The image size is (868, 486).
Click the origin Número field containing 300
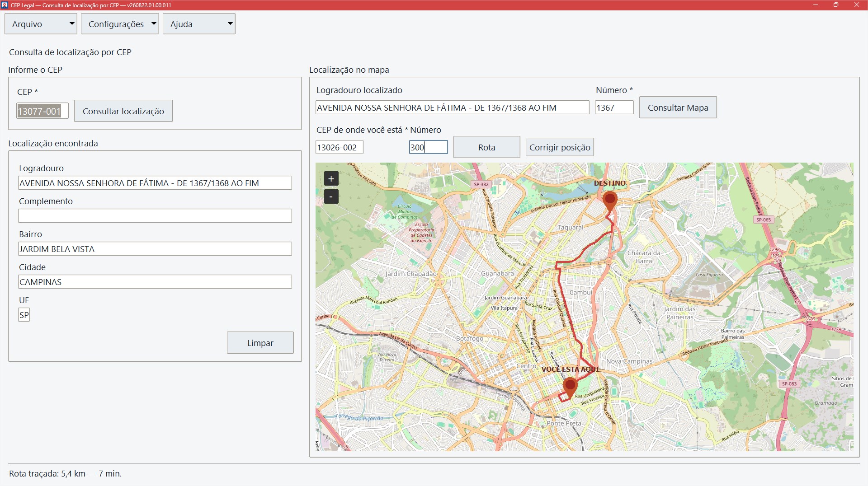click(x=428, y=147)
